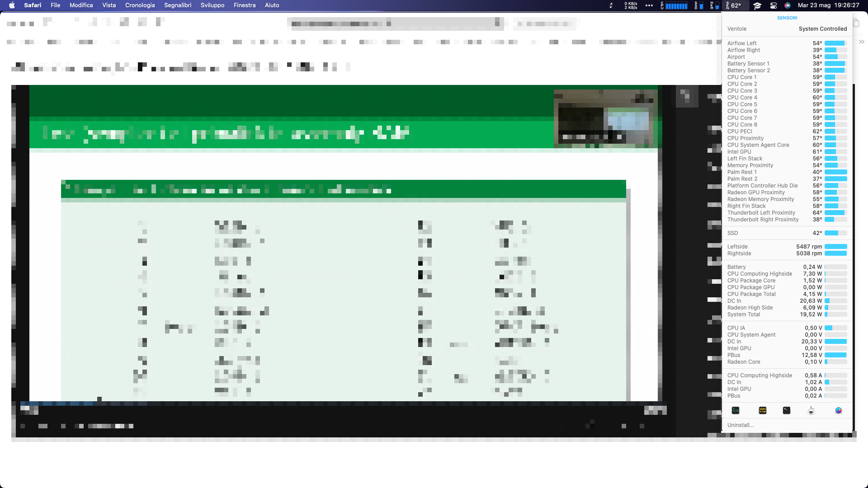Click the network speed menu bar item
Image resolution: width=868 pixels, height=488 pixels.
coord(631,5)
